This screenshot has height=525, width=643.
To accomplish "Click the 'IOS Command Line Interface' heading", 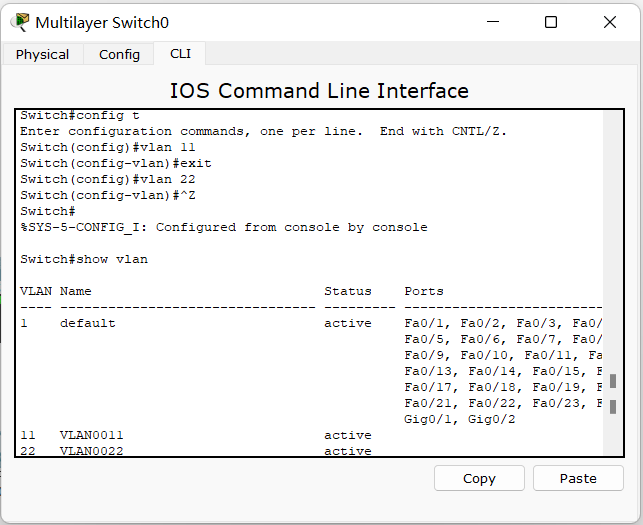I will click(319, 91).
